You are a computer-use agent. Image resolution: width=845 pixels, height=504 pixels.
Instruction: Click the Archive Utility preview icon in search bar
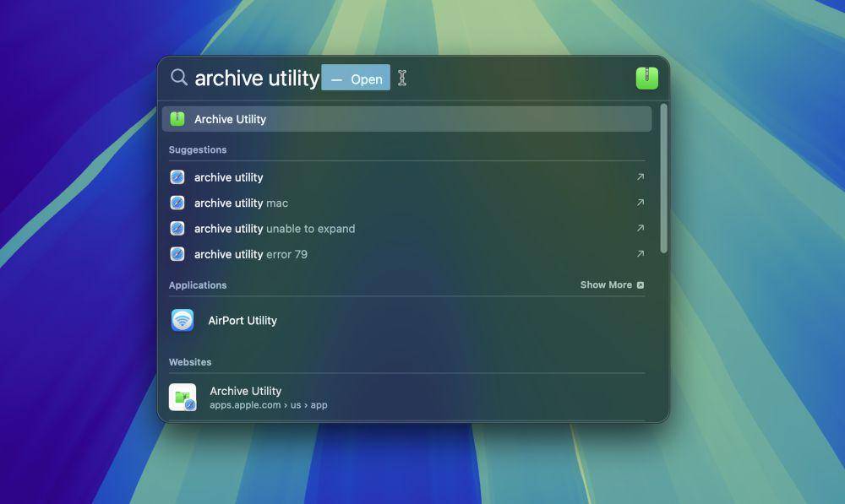click(646, 78)
